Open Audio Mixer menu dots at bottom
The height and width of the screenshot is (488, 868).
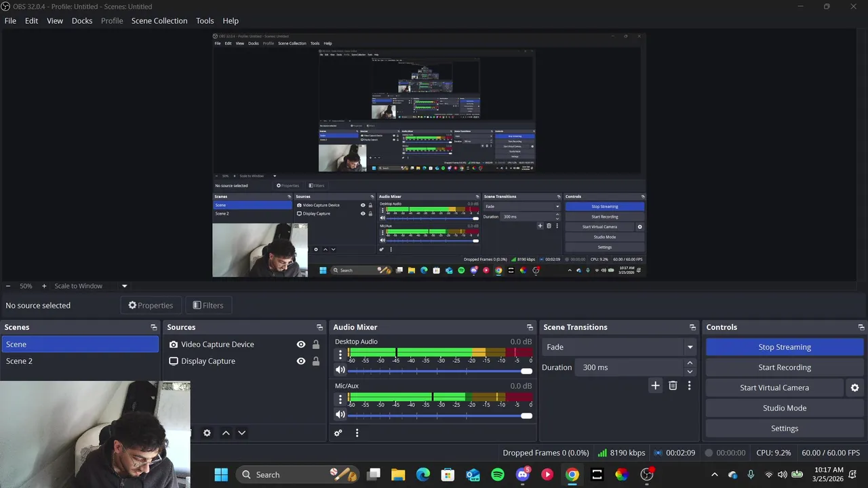point(357,433)
